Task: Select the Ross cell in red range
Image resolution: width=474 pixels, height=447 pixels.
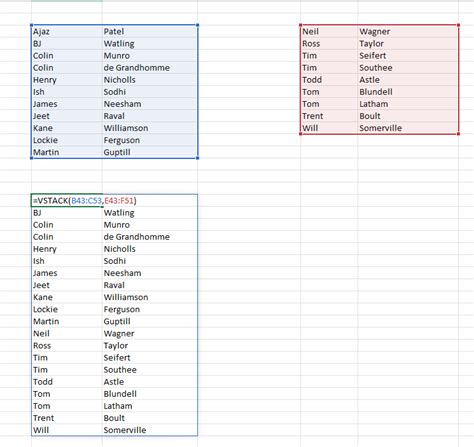Action: pyautogui.click(x=329, y=44)
